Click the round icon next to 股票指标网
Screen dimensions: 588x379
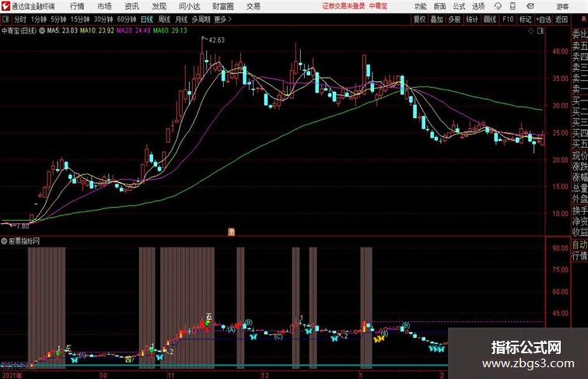coord(4,241)
